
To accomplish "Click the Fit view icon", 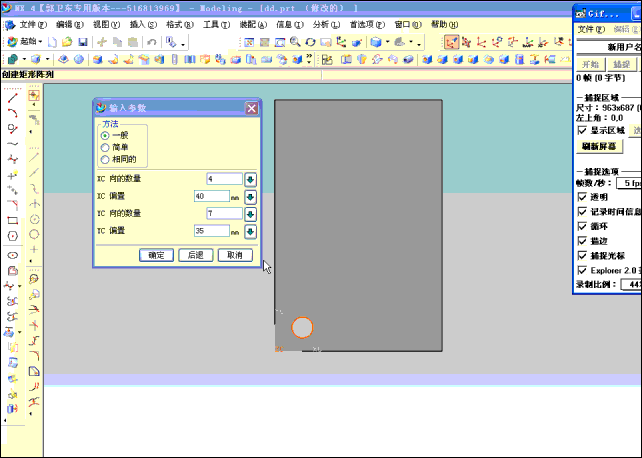I will pyautogui.click(x=249, y=42).
